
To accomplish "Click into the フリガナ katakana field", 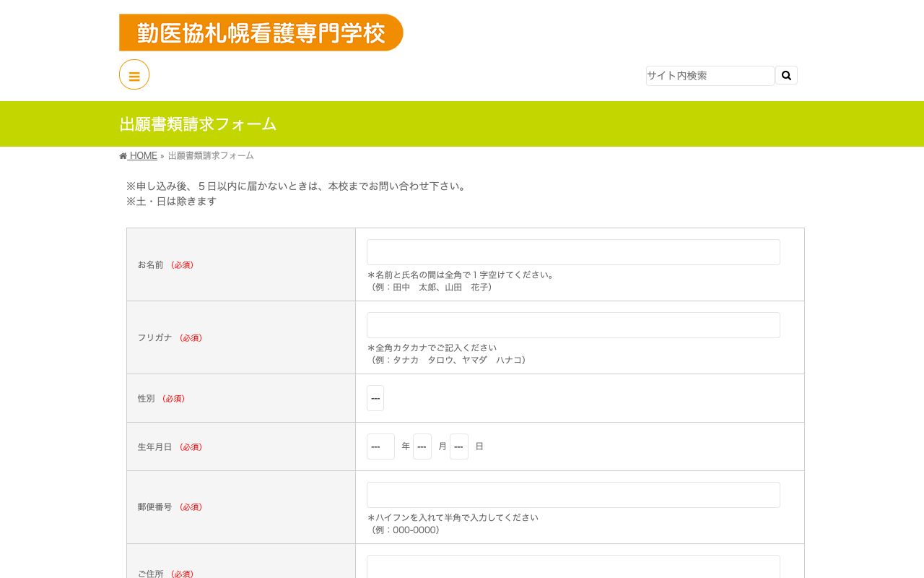I will (x=573, y=325).
